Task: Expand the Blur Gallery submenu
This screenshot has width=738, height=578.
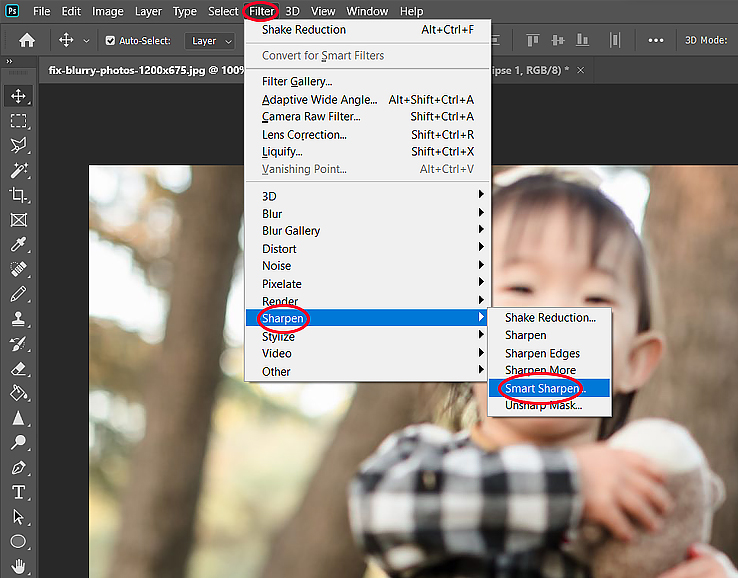Action: point(367,231)
